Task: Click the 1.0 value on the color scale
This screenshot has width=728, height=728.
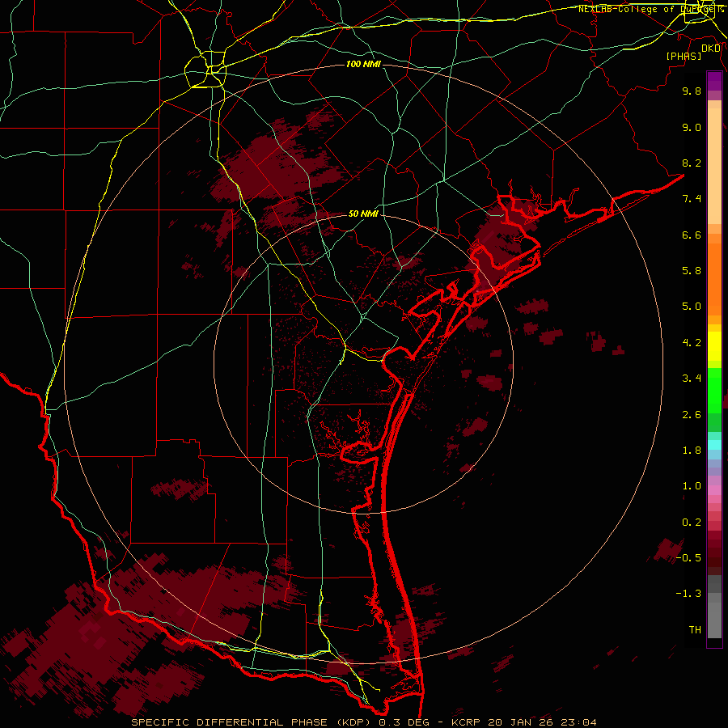Action: tap(692, 486)
